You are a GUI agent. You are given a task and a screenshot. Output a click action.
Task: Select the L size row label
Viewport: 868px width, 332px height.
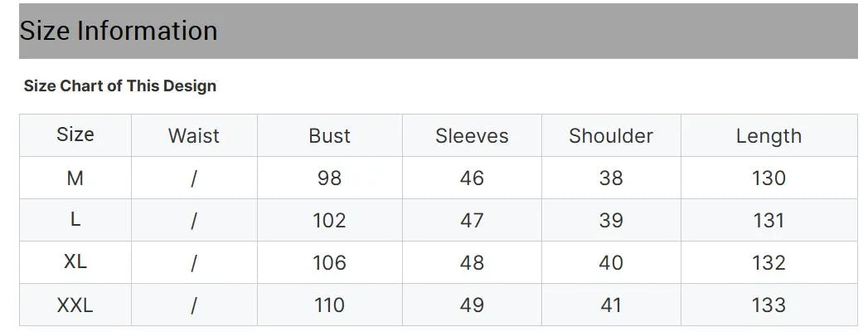pos(75,220)
